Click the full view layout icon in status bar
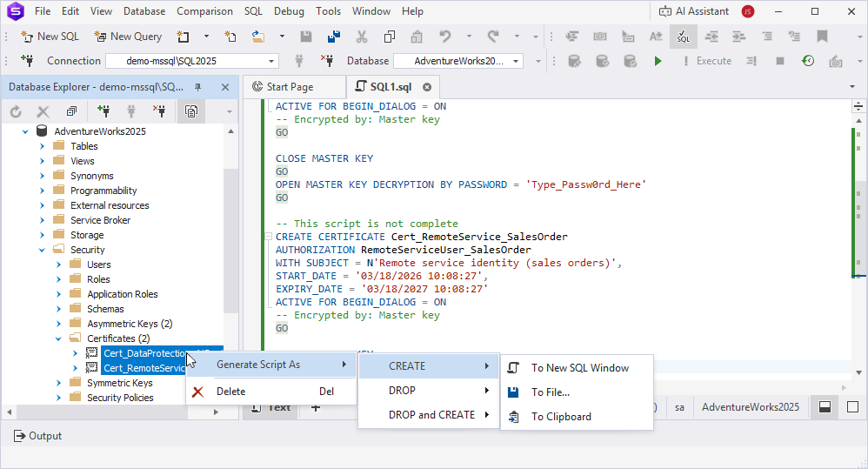The image size is (868, 469). [852, 407]
